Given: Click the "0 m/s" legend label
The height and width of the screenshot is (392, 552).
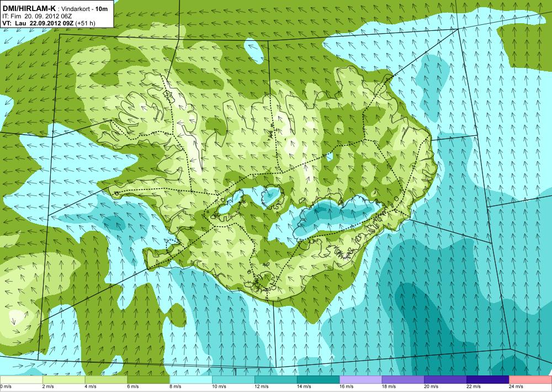Looking at the screenshot, I should pos(6,386).
